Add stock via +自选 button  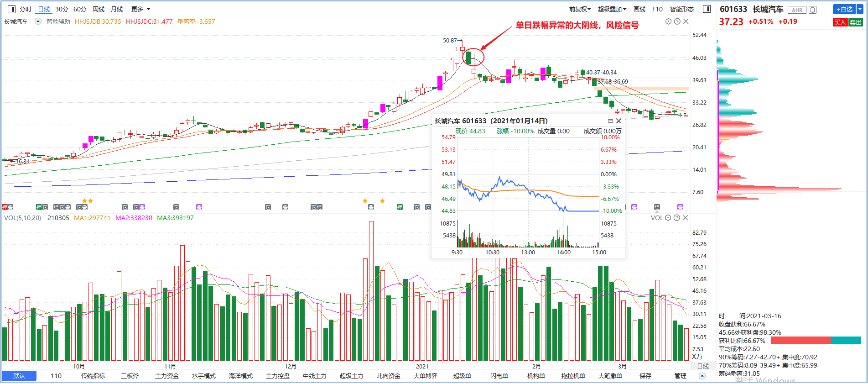tap(845, 9)
